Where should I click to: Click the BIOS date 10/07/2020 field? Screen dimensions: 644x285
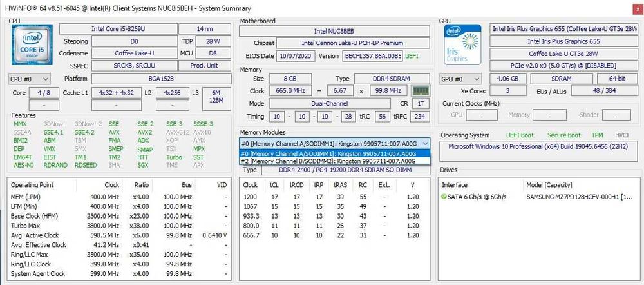tap(296, 56)
